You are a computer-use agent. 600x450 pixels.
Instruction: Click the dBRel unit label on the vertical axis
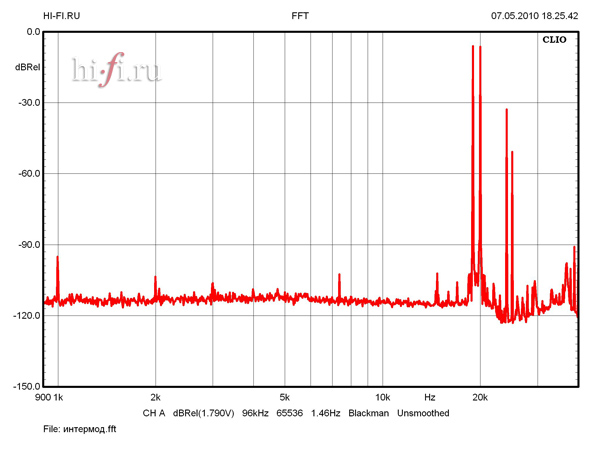pyautogui.click(x=27, y=67)
